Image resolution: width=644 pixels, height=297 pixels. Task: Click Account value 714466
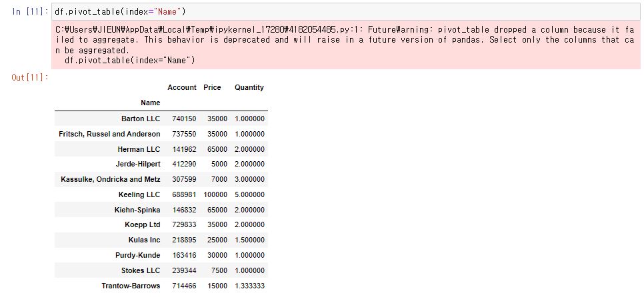[x=184, y=286]
